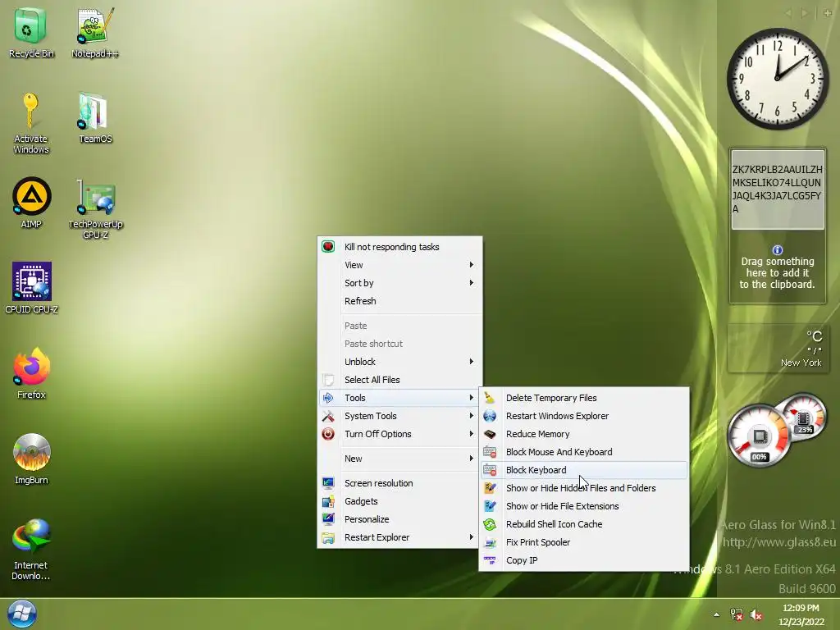Expand the Restart Explorer submenu

(400, 537)
